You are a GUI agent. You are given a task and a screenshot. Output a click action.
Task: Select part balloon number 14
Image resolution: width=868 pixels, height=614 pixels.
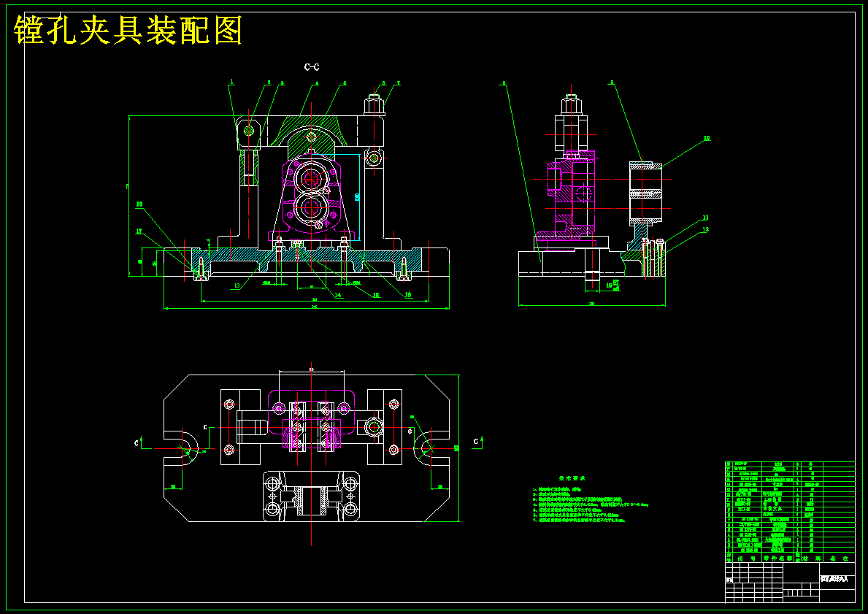click(338, 295)
